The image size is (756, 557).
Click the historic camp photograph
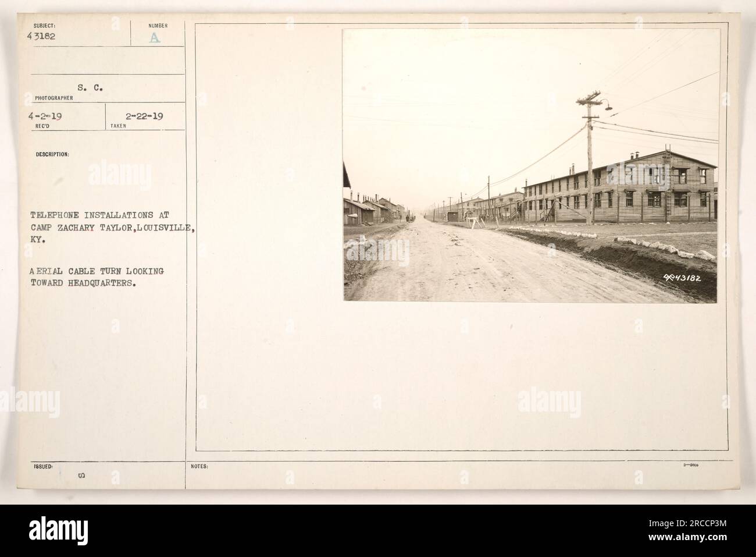(x=530, y=165)
